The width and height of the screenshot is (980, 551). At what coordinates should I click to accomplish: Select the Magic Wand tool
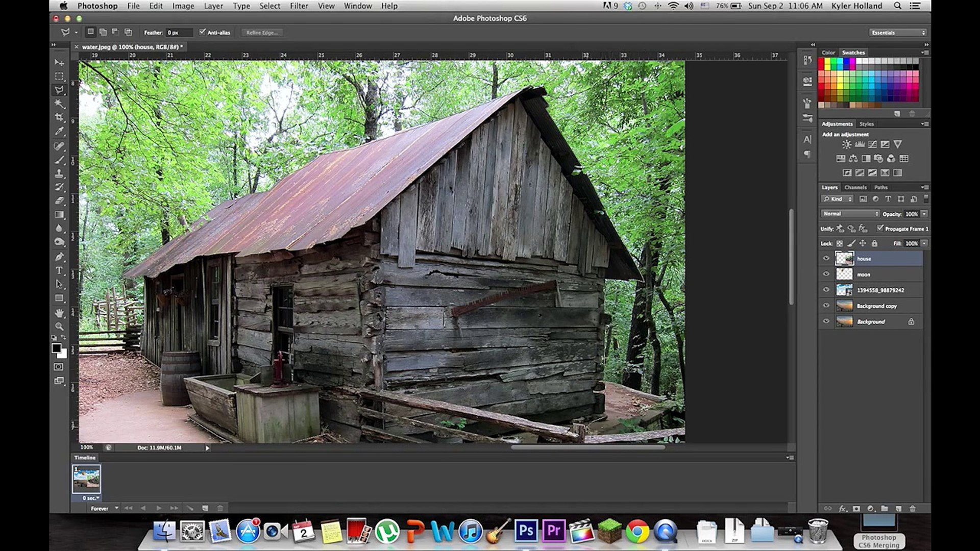(59, 104)
